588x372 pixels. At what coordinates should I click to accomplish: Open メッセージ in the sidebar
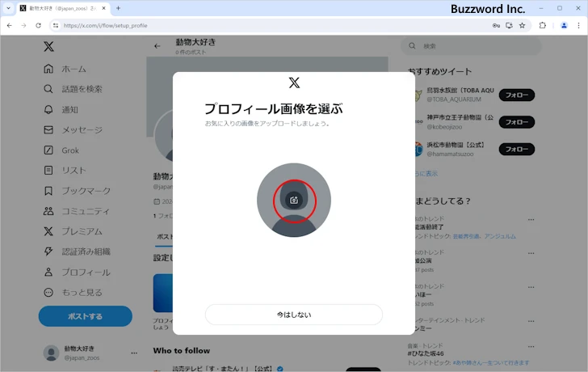(x=73, y=130)
